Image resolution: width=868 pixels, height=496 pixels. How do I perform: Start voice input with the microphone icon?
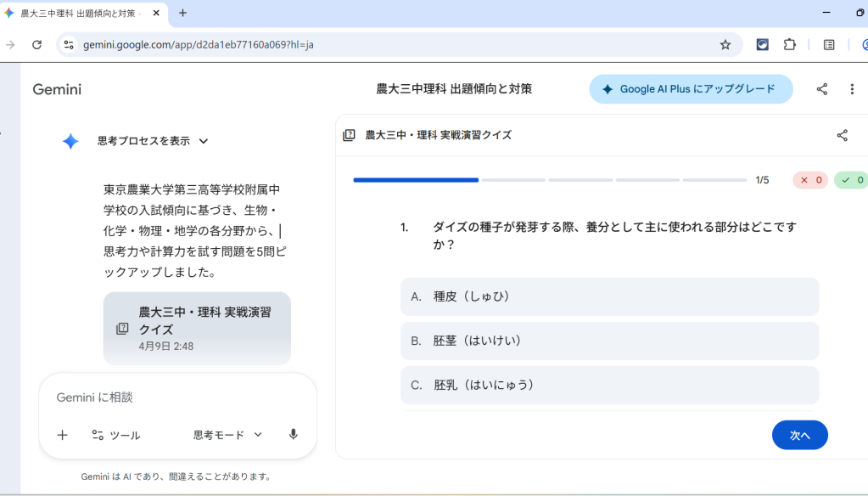pyautogui.click(x=293, y=435)
